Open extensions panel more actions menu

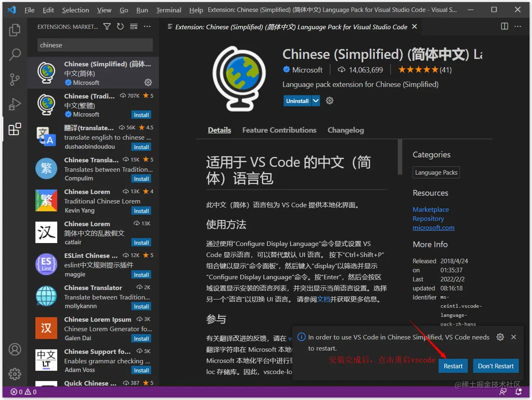click(x=147, y=26)
